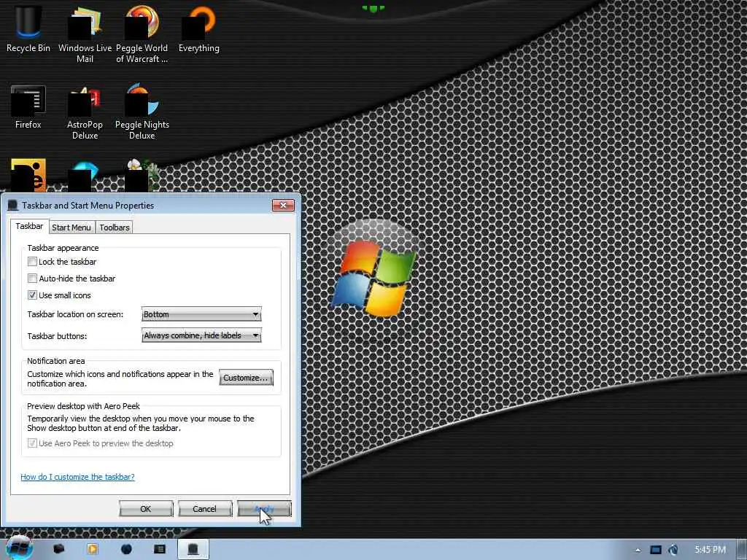Switch to the Toolbars tab
This screenshot has width=747, height=560.
(115, 227)
